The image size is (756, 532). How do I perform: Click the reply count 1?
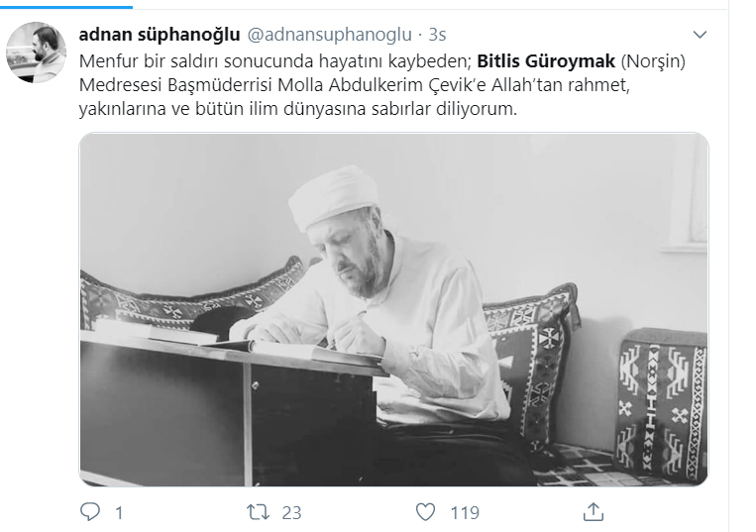click(119, 513)
